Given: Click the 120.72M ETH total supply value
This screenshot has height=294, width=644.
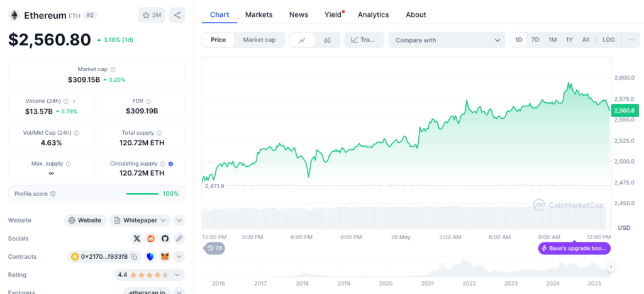Looking at the screenshot, I should tap(142, 143).
